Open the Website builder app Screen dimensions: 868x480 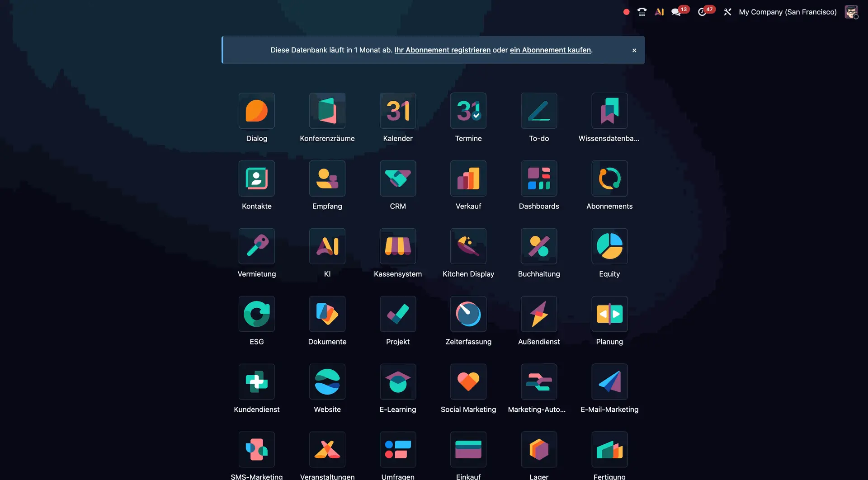point(327,381)
